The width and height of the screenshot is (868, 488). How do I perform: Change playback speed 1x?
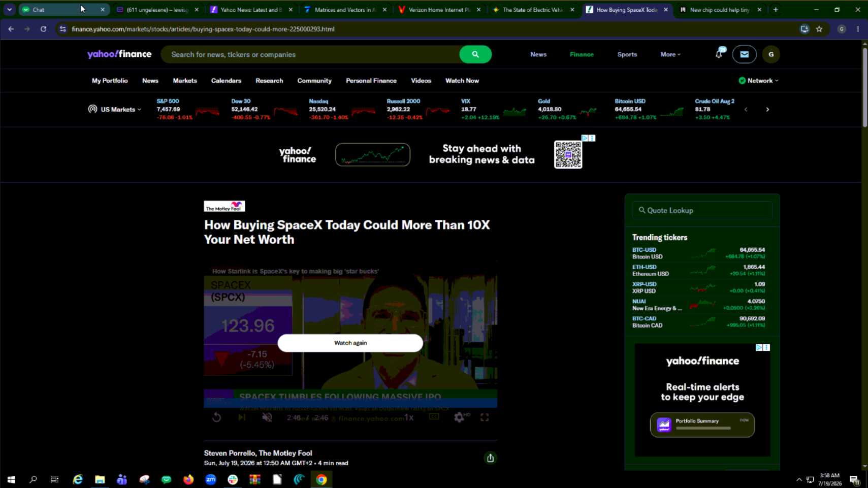[x=409, y=417]
